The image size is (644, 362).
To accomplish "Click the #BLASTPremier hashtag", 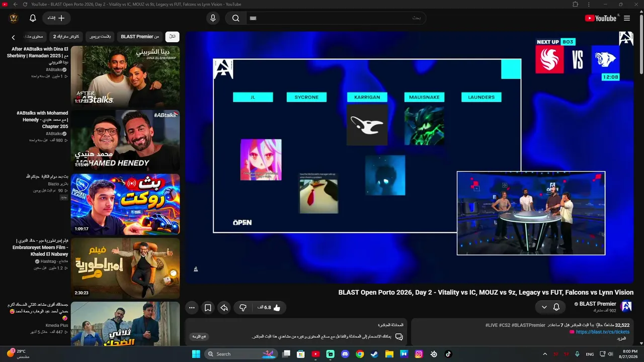I will (x=529, y=325).
